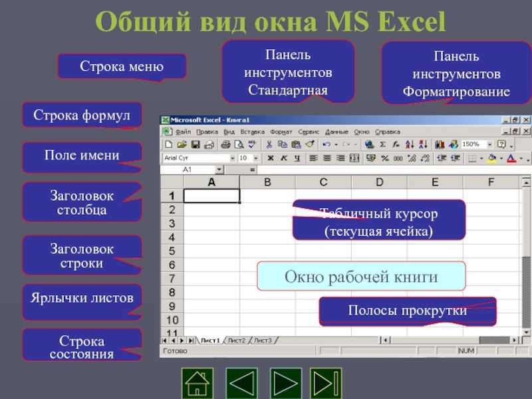Open the Правка menu
The image size is (532, 399).
point(207,132)
